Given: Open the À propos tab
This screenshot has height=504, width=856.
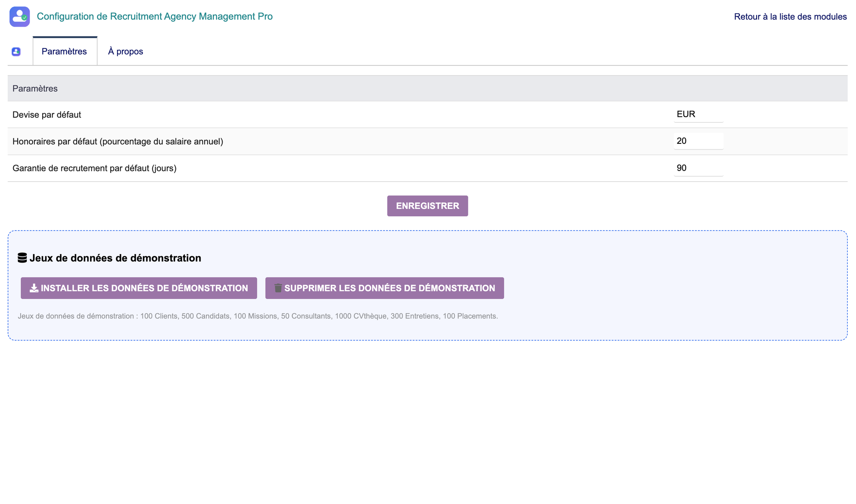Looking at the screenshot, I should (x=125, y=51).
